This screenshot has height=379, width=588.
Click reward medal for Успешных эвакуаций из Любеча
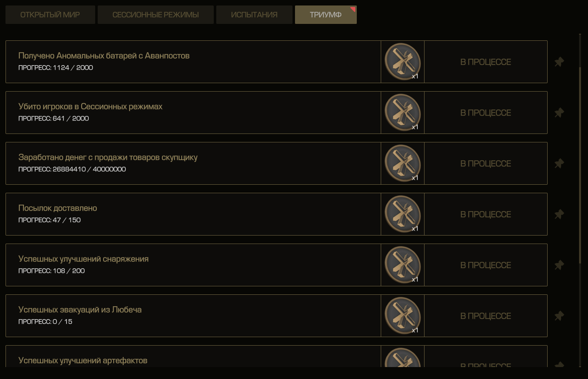tap(402, 316)
